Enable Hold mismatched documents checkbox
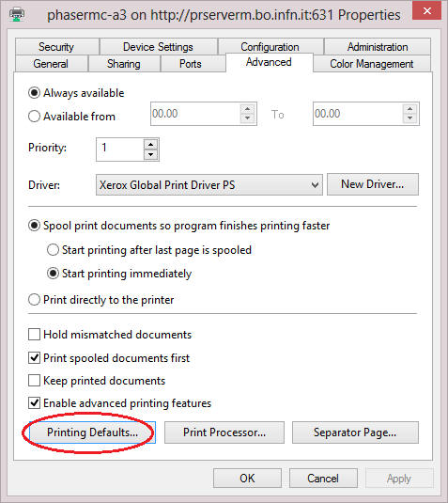The height and width of the screenshot is (503, 448). coord(35,335)
